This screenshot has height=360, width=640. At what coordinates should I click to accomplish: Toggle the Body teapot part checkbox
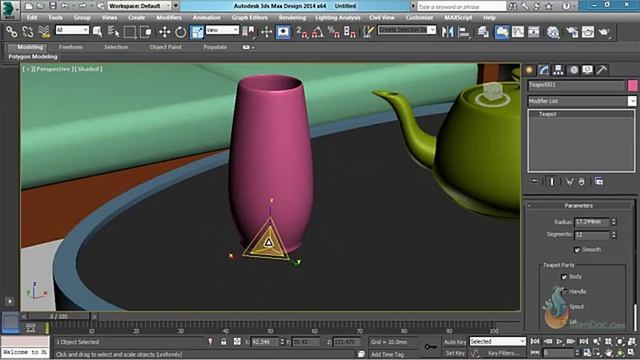[x=564, y=277]
